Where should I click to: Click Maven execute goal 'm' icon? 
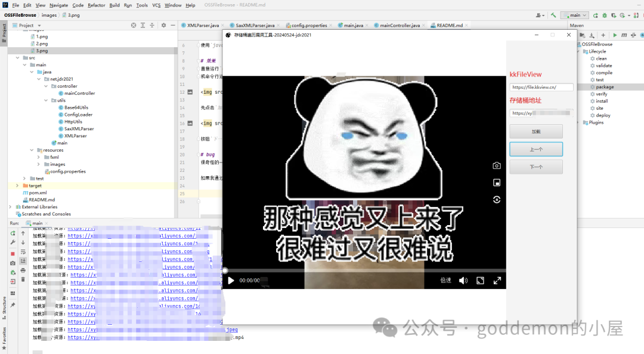(x=624, y=35)
